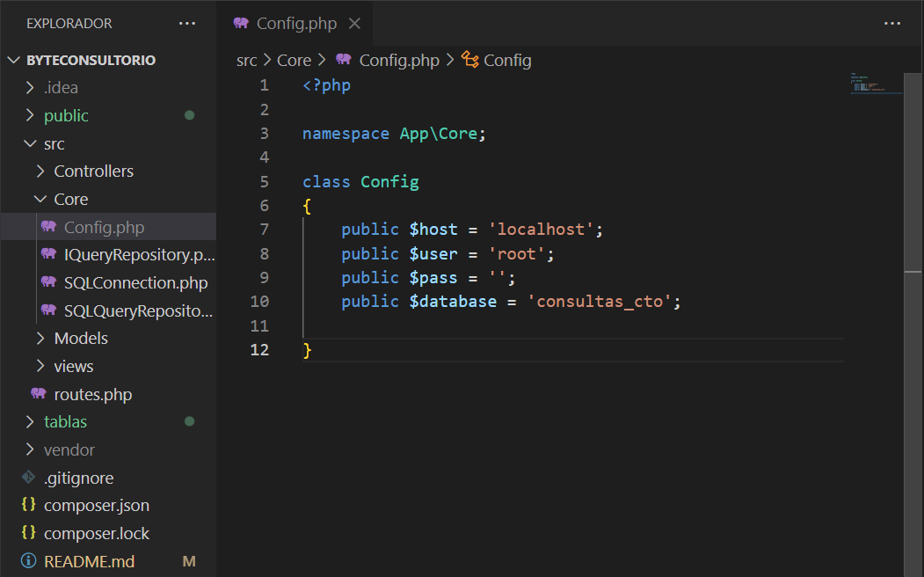Collapse the BYTECONSULTORIO project root

tap(13, 61)
